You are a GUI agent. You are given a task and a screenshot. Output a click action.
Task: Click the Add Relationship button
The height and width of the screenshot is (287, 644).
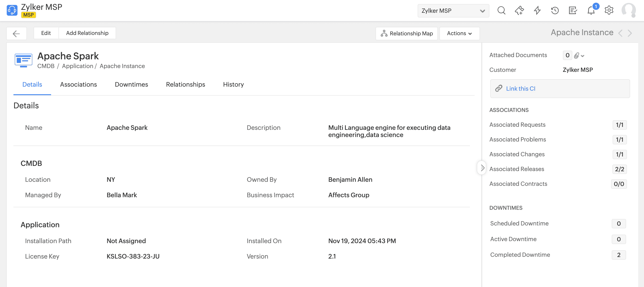[x=87, y=33]
